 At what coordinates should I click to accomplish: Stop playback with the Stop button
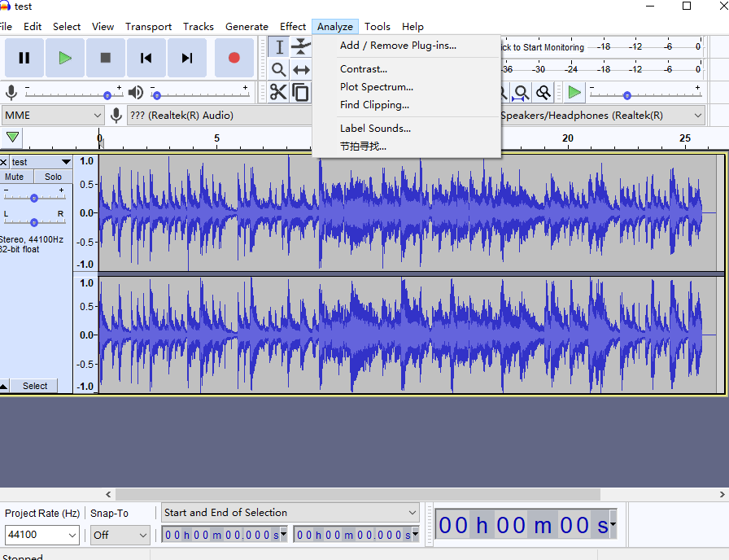coord(106,58)
